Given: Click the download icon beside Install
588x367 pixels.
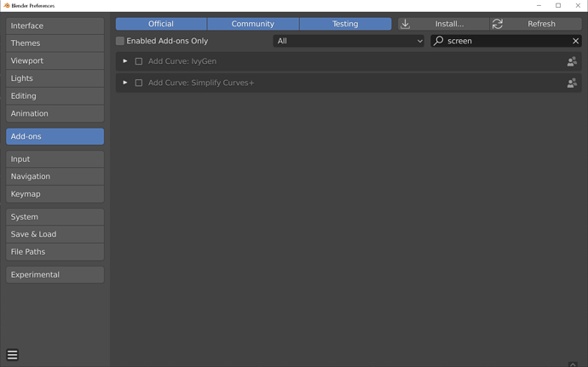Looking at the screenshot, I should pyautogui.click(x=405, y=24).
